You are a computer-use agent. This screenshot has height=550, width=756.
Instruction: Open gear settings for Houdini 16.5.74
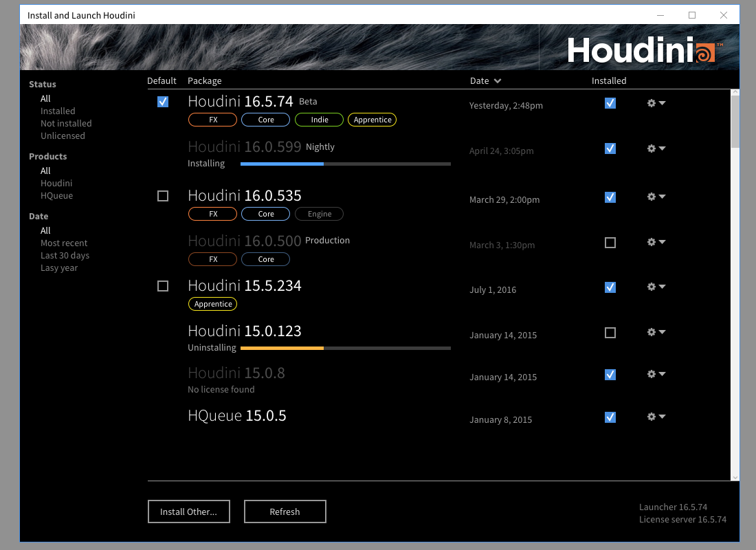click(x=656, y=103)
